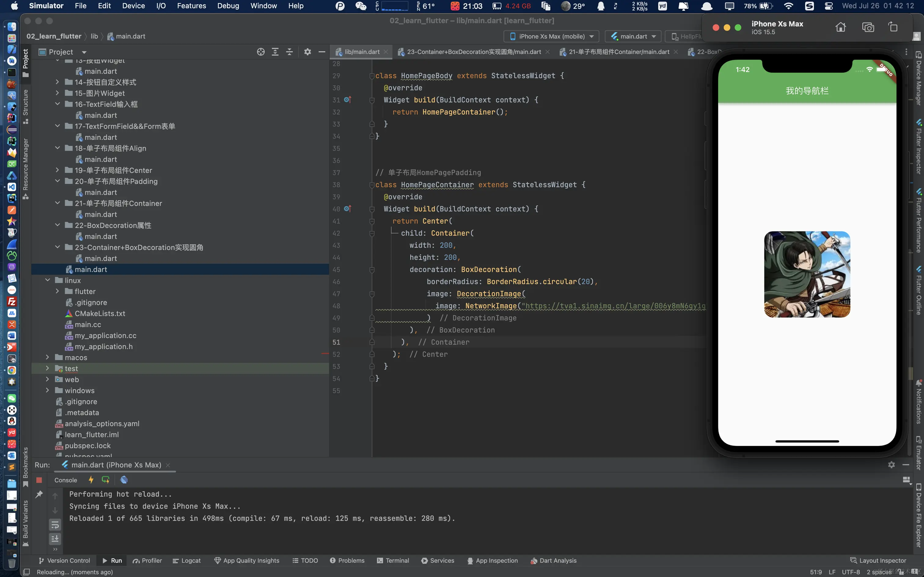Collapse the 16-TextField输入框 folder
This screenshot has width=924, height=577.
(57, 104)
